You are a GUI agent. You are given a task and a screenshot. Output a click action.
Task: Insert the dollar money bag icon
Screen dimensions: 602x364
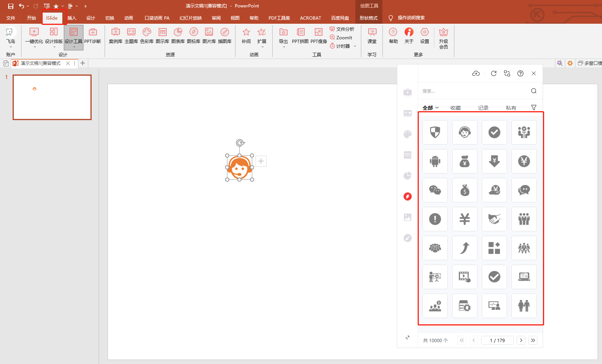(x=465, y=190)
